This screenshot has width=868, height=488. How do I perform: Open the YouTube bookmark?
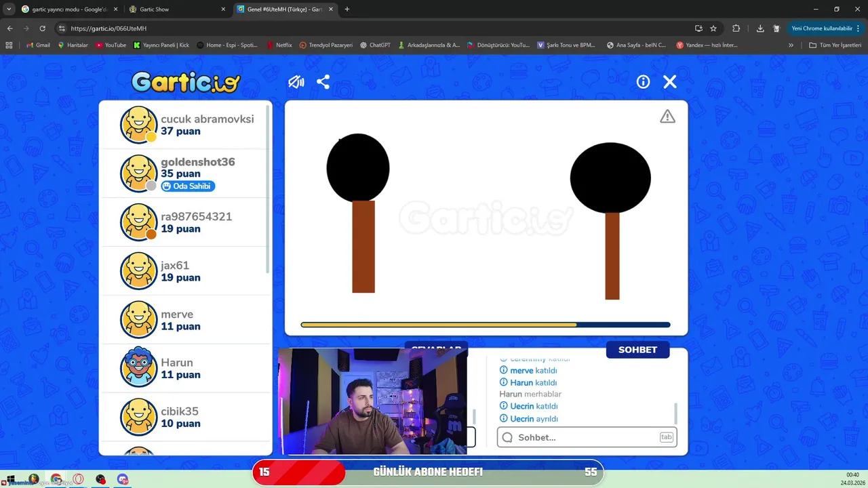[x=111, y=45]
